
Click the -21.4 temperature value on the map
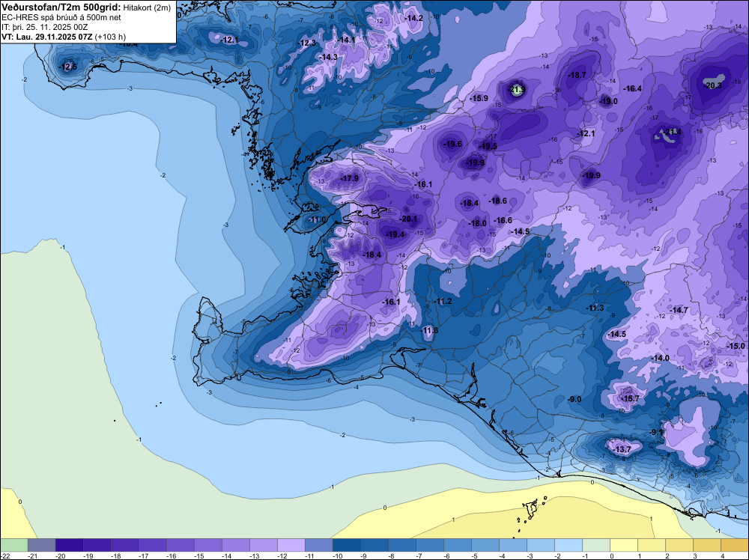(x=672, y=132)
